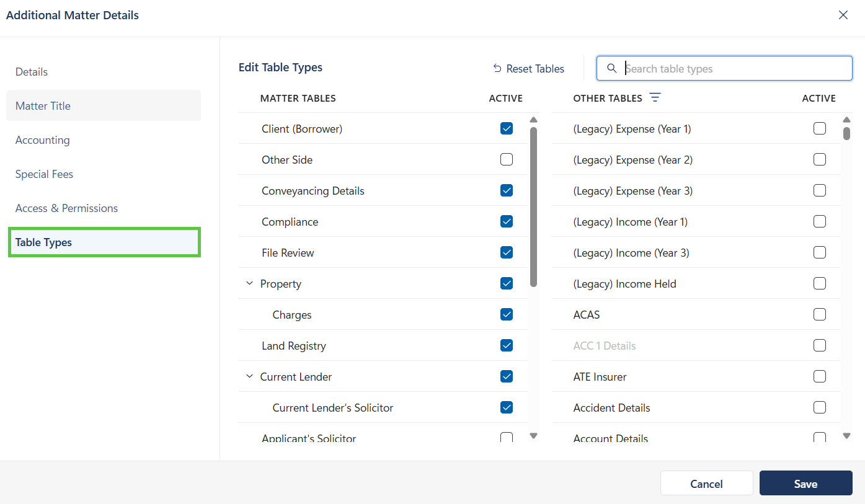Screen dimensions: 865x504
Task: Open the Accounting section
Action: point(43,140)
